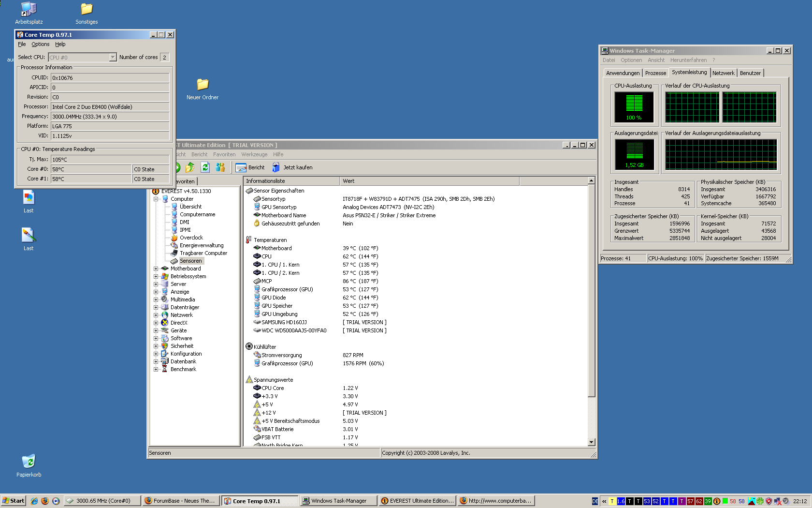This screenshot has width=812, height=508.
Task: Open the Optionen menu in Task-Manager
Action: point(631,60)
